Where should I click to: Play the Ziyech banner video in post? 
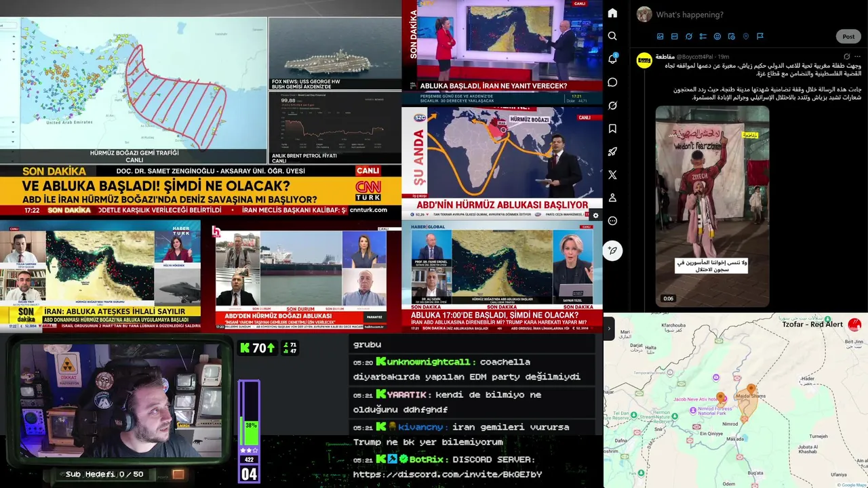tap(712, 206)
